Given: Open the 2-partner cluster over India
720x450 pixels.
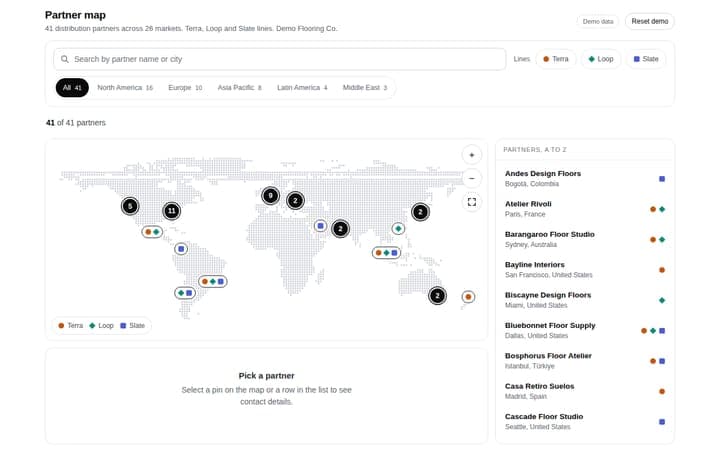Looking at the screenshot, I should click(x=340, y=229).
